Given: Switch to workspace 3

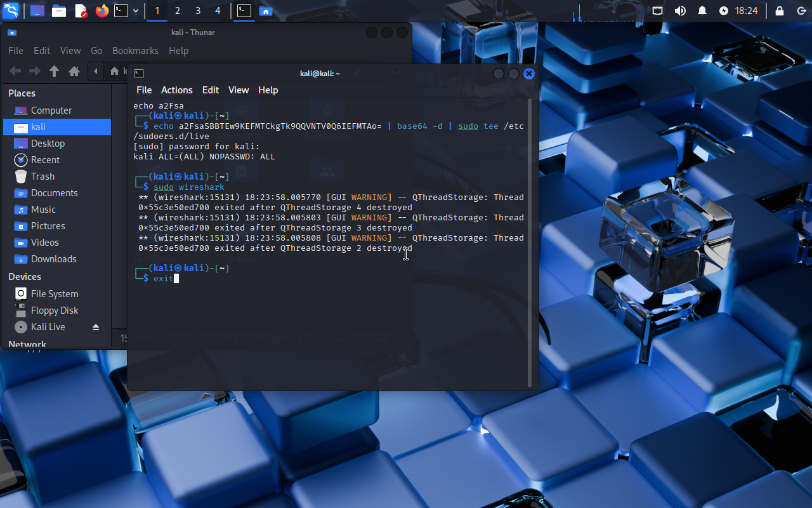Looking at the screenshot, I should pos(198,11).
